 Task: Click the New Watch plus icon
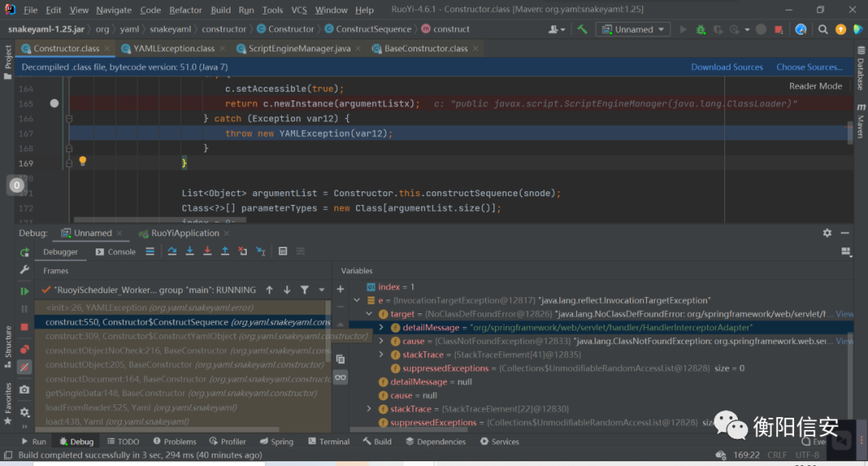point(341,289)
